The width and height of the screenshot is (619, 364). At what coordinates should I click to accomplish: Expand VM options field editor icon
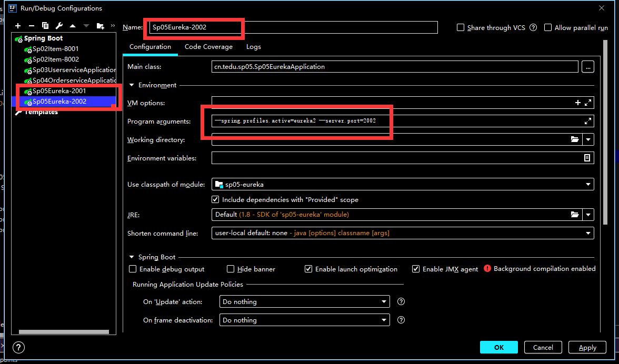588,103
